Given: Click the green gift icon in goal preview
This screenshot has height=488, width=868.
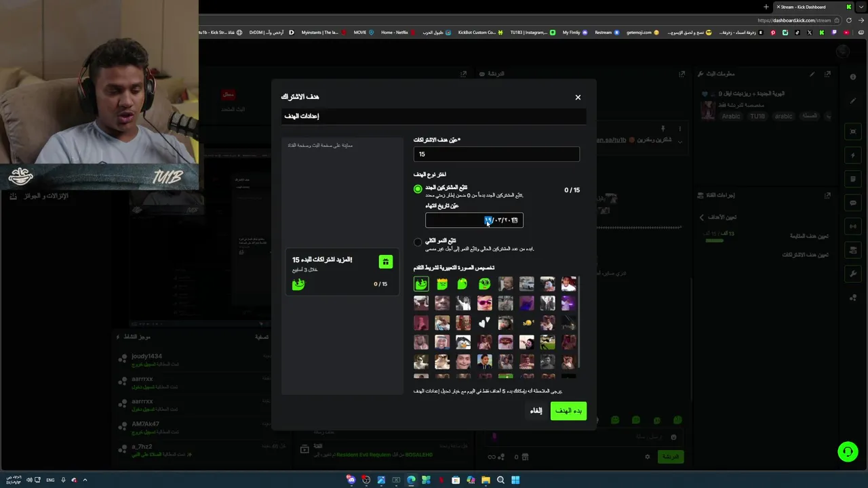Looking at the screenshot, I should (x=385, y=262).
